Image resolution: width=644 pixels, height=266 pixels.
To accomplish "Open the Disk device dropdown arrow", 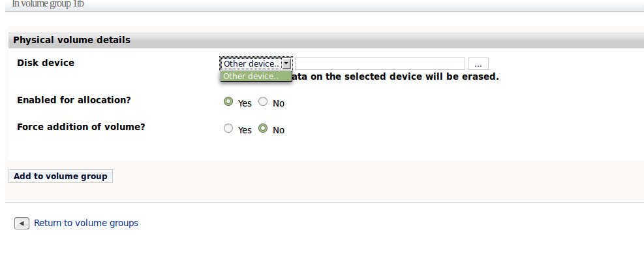I will click(286, 64).
